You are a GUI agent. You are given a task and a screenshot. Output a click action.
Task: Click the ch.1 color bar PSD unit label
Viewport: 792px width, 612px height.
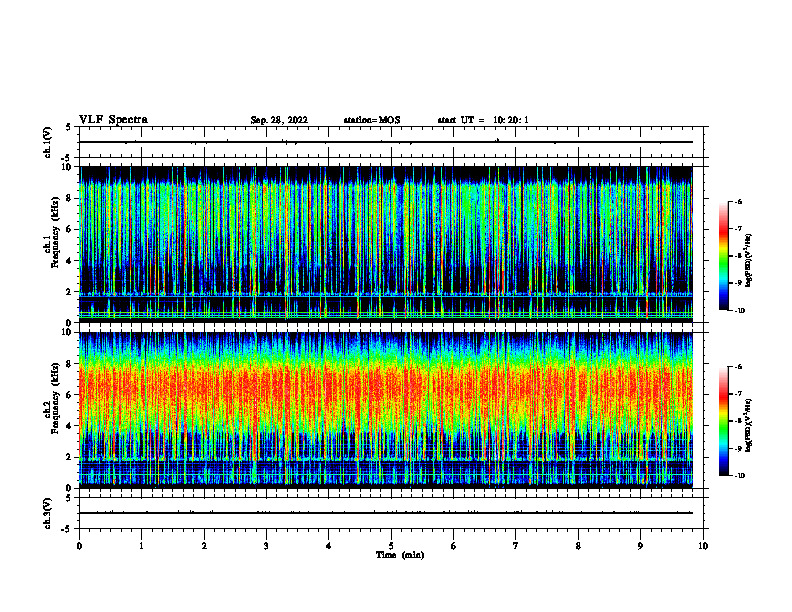click(749, 261)
